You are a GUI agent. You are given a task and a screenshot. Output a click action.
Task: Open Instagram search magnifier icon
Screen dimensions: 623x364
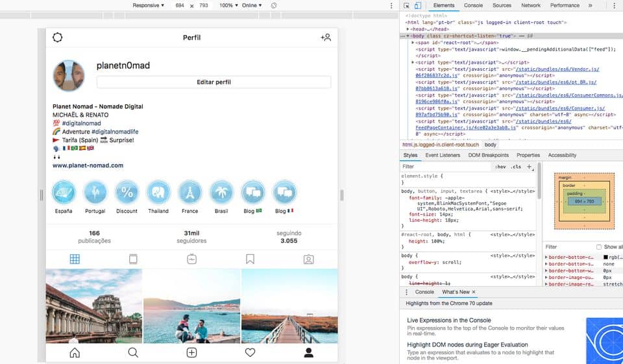point(133,352)
